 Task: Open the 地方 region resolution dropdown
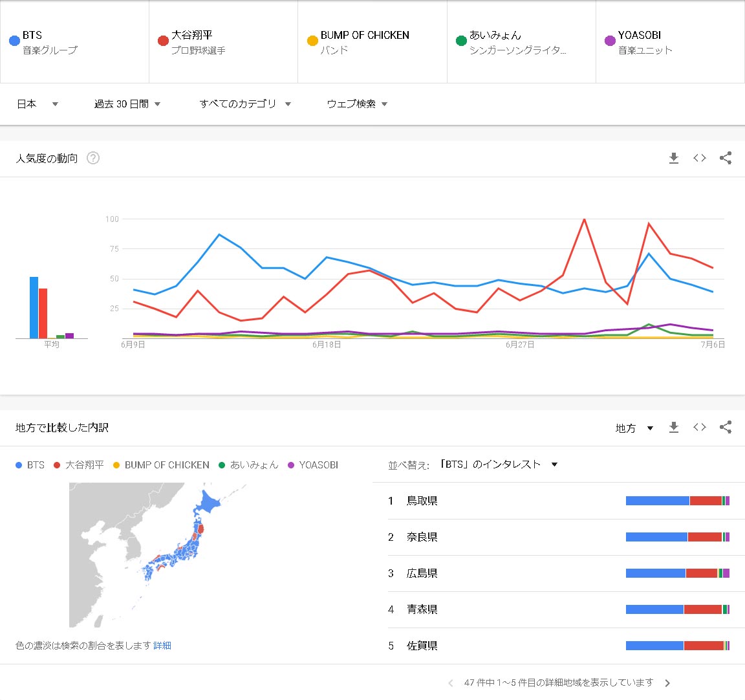pyautogui.click(x=634, y=428)
